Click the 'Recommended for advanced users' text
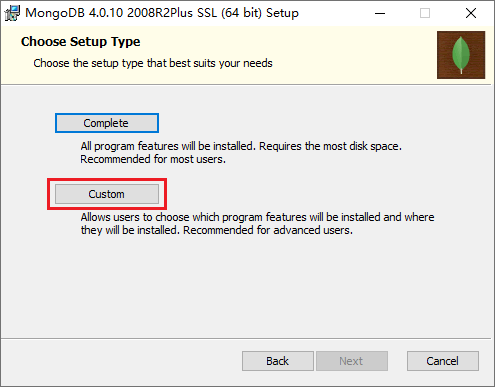This screenshot has height=387, width=495. (x=268, y=230)
